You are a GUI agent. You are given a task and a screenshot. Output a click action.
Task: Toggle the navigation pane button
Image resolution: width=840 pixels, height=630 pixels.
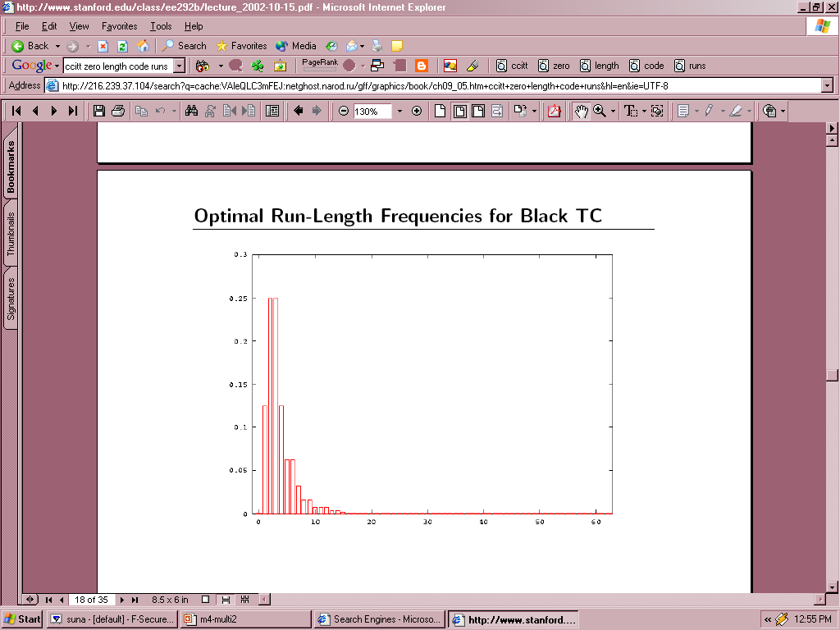pyautogui.click(x=273, y=111)
